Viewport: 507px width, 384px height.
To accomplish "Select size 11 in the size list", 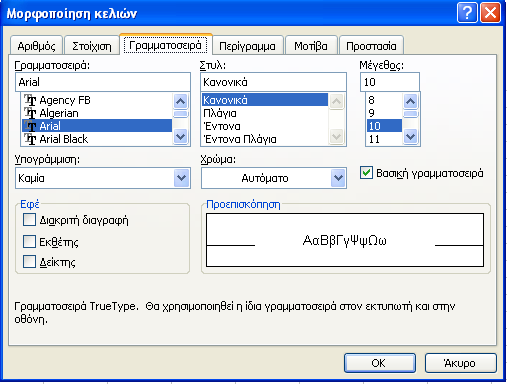I will (384, 139).
